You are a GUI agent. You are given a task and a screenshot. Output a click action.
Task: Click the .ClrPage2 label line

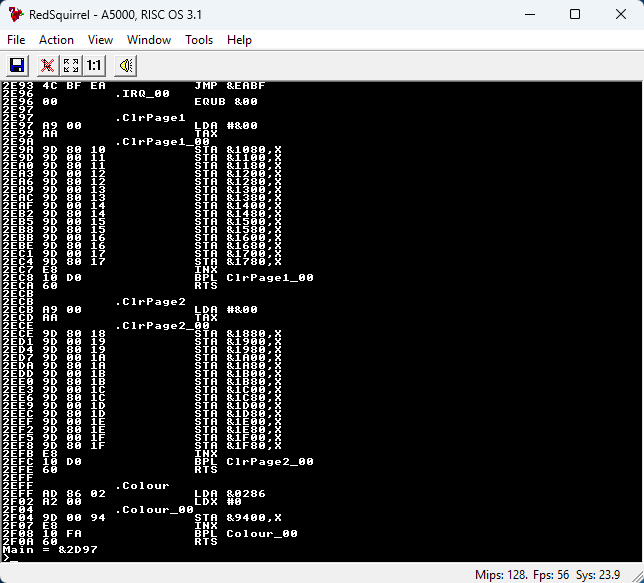click(150, 302)
